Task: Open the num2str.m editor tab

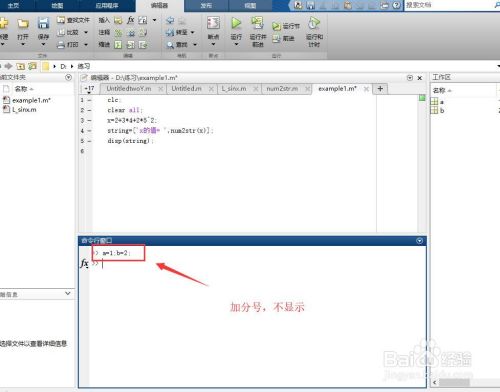Action: [282, 88]
